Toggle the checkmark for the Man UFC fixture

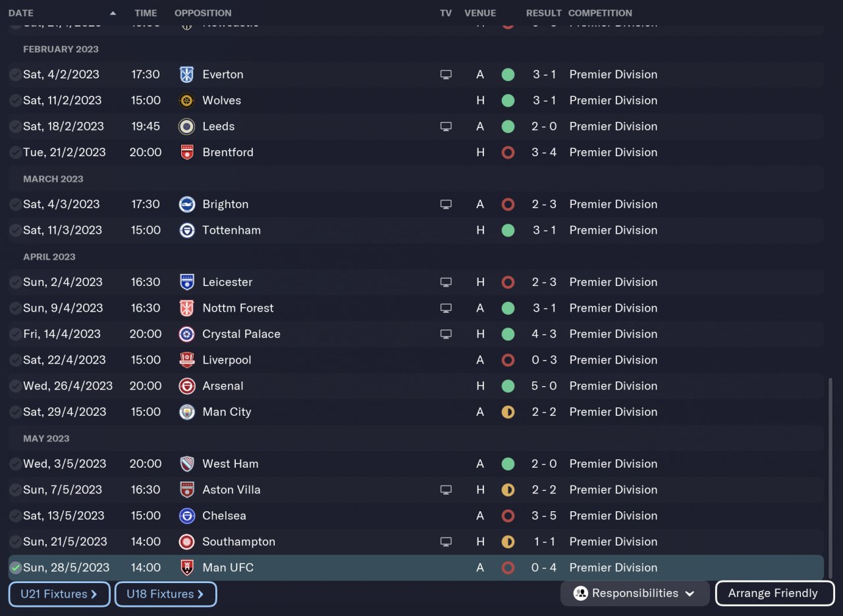15,568
